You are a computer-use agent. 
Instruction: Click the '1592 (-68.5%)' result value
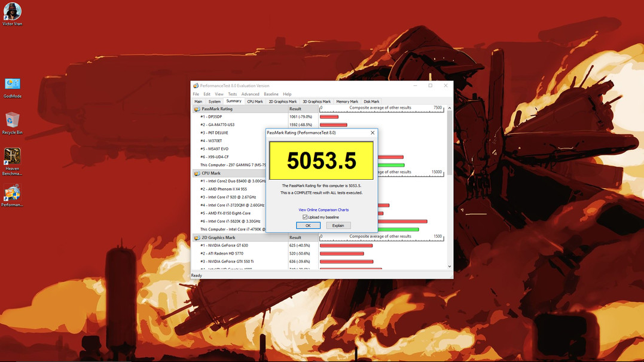pos(301,125)
